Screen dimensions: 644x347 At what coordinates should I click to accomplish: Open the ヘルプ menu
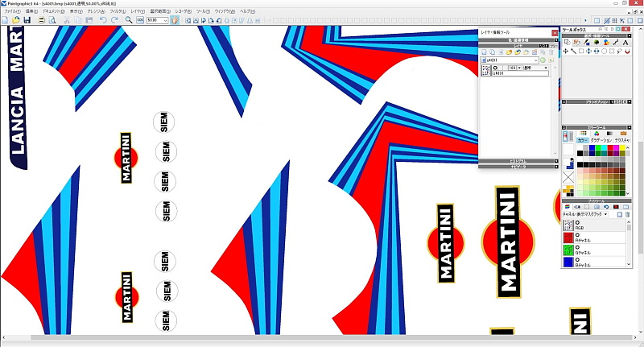tap(247, 11)
